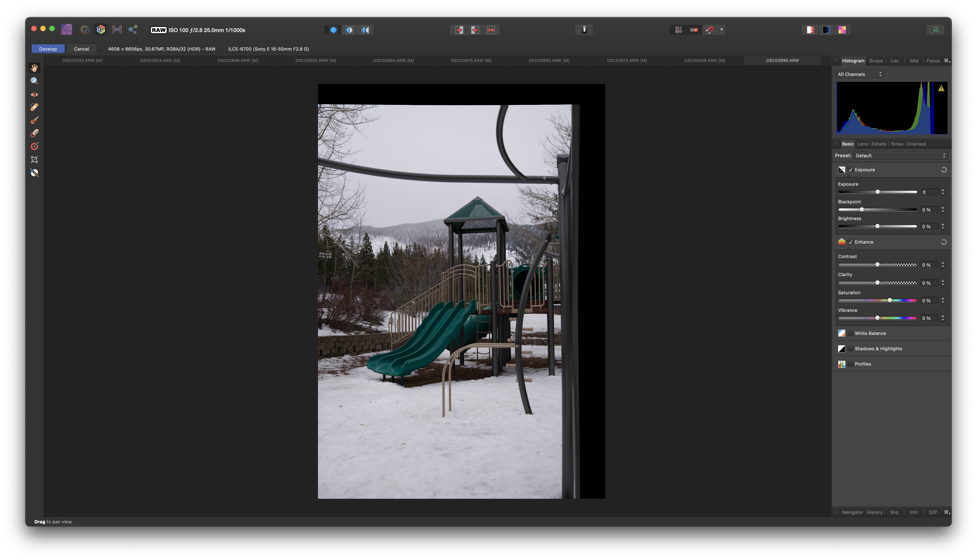Switch to the Liquify persona icon
The image size is (977, 560).
coord(85,30)
